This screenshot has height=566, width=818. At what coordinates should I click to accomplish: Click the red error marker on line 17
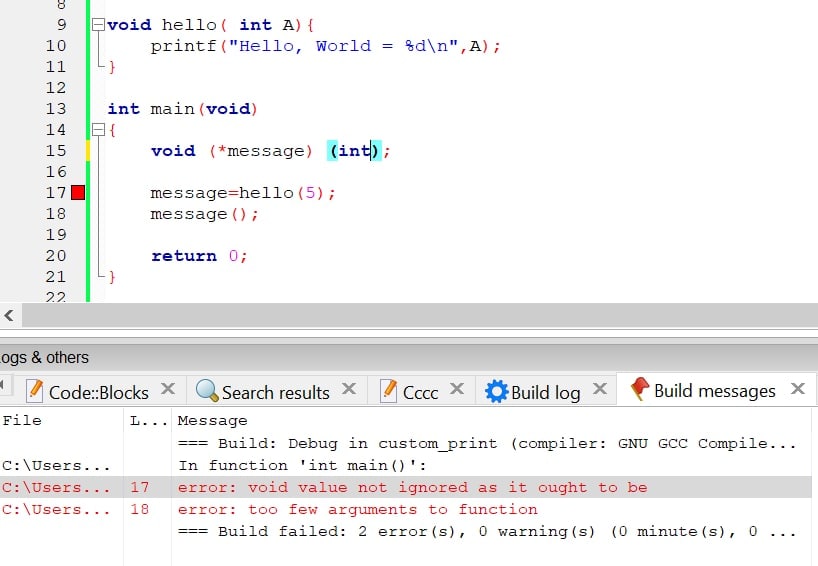[78, 192]
